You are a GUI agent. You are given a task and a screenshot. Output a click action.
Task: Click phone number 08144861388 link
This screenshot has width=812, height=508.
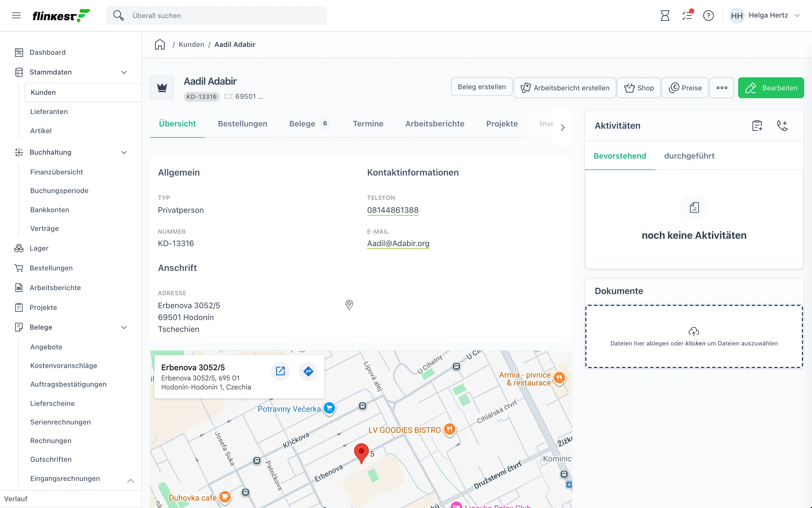[x=392, y=210]
